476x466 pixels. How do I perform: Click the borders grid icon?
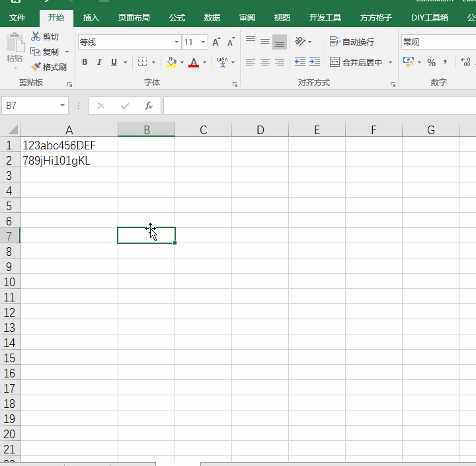click(x=142, y=62)
